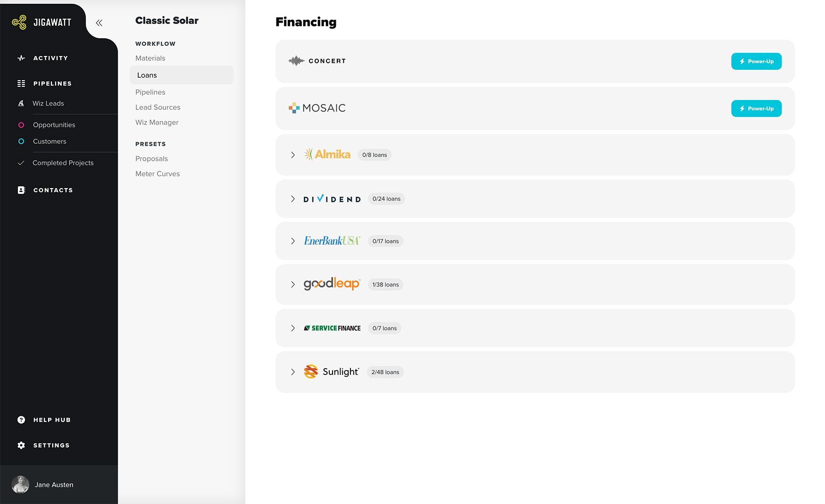
Task: Click the Settings gear icon
Action: coord(21,445)
